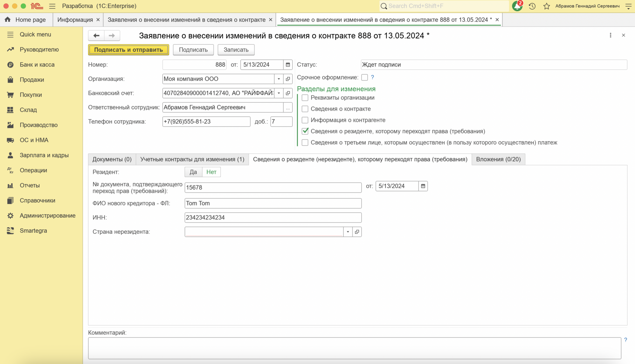This screenshot has height=364, width=635.
Task: Set Резидент toggle to Нет
Action: (211, 172)
